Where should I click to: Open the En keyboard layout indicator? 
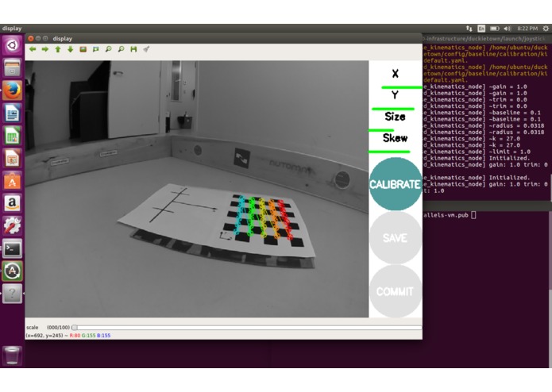(x=481, y=29)
